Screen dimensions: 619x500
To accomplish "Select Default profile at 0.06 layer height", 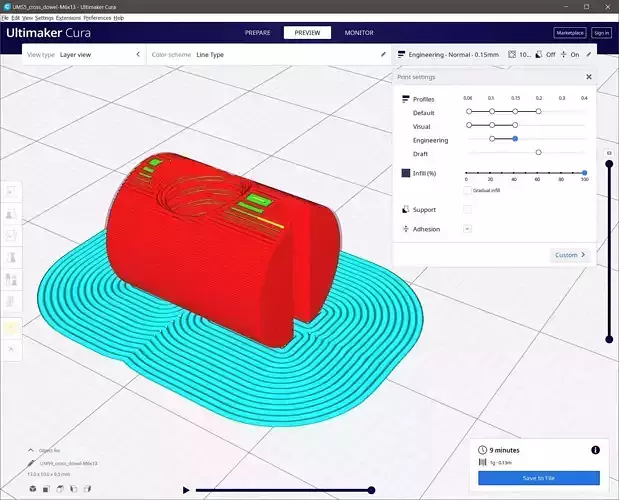I will pyautogui.click(x=469, y=112).
